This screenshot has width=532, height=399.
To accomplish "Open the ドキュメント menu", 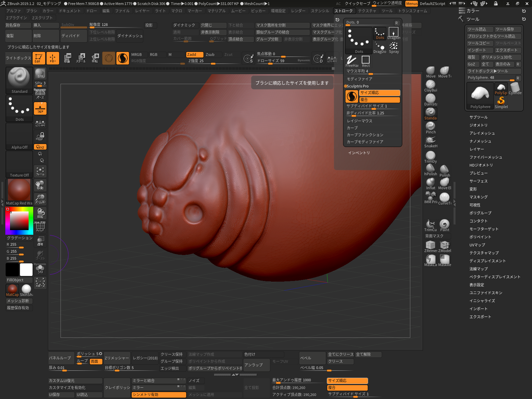I will pyautogui.click(x=70, y=11).
